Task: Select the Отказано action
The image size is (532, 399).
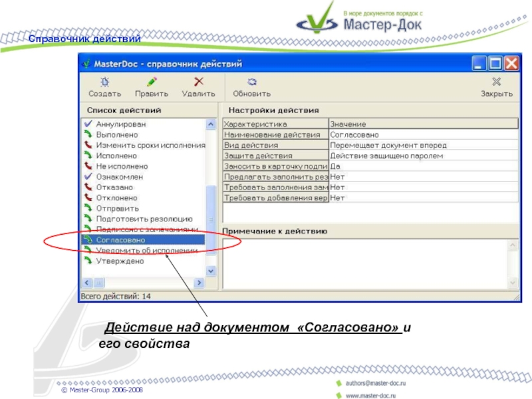Action: 114,188
